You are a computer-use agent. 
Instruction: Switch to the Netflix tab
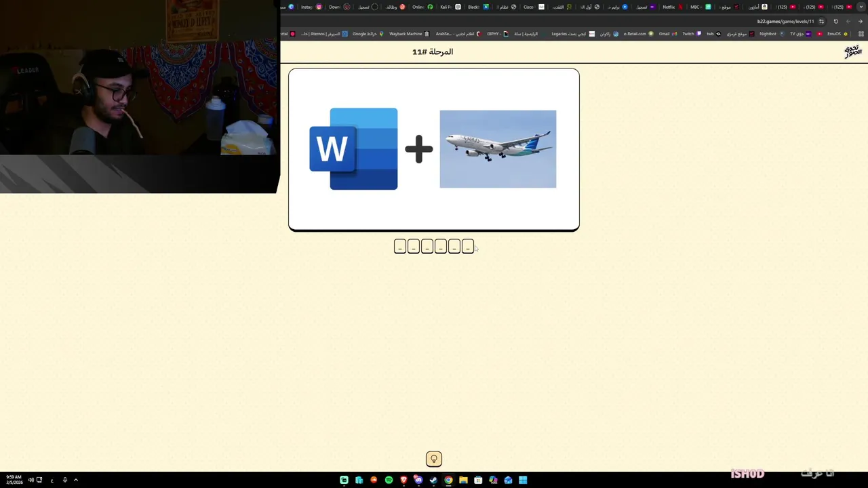click(672, 7)
